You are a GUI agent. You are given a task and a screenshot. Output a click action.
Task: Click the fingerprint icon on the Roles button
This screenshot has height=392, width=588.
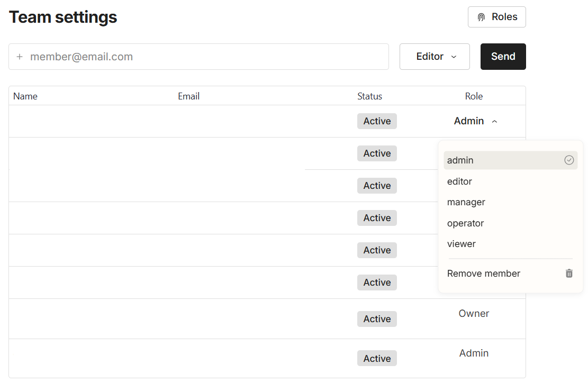(x=481, y=17)
